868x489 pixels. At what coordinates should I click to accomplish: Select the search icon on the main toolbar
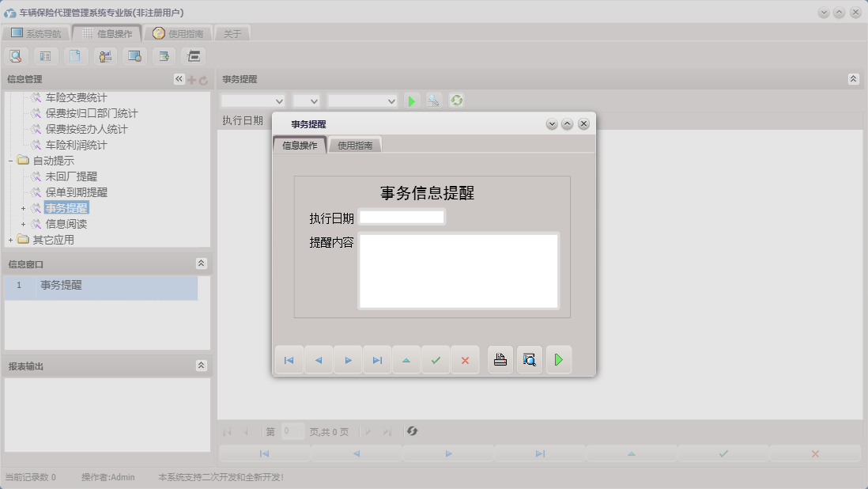(16, 55)
